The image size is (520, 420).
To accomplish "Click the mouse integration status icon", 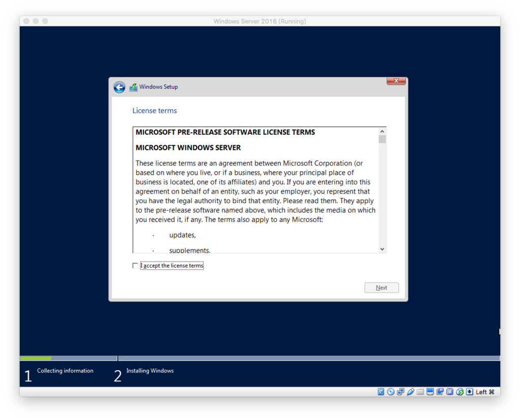I will click(x=460, y=392).
